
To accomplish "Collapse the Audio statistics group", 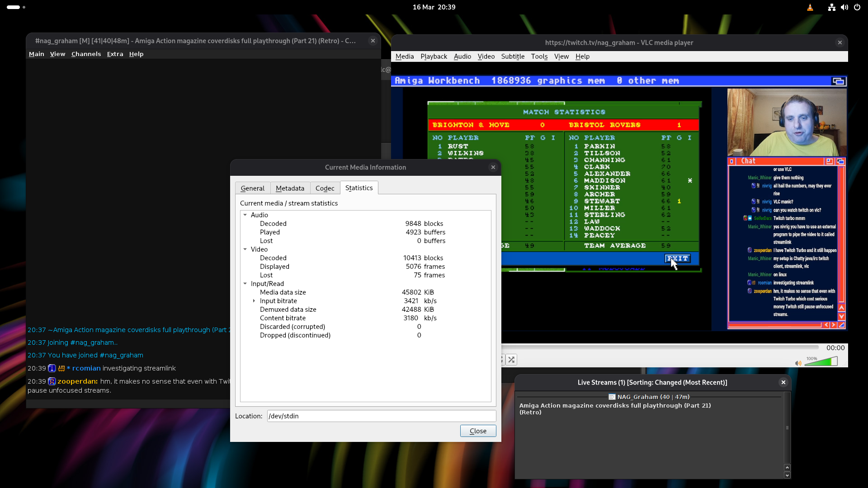I will coord(245,215).
